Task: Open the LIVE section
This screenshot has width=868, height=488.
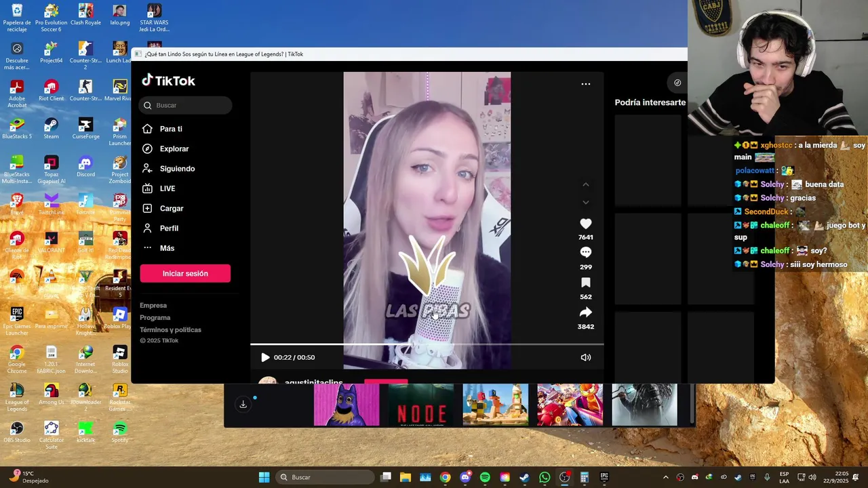Action: click(167, 188)
